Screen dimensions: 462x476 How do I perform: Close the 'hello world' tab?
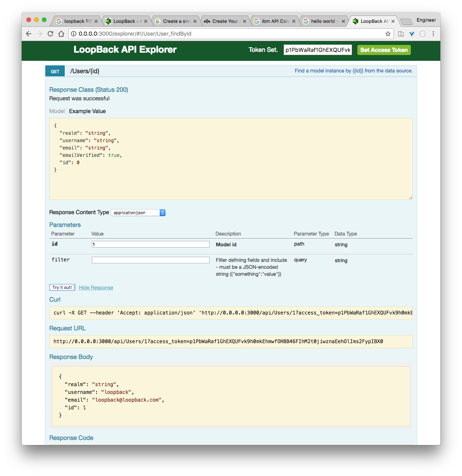343,21
